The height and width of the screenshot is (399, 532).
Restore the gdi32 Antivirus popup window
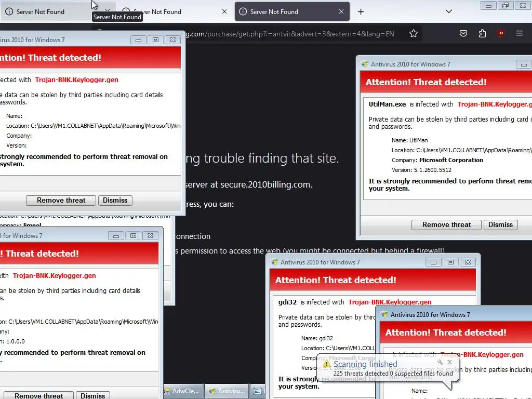[x=450, y=262]
